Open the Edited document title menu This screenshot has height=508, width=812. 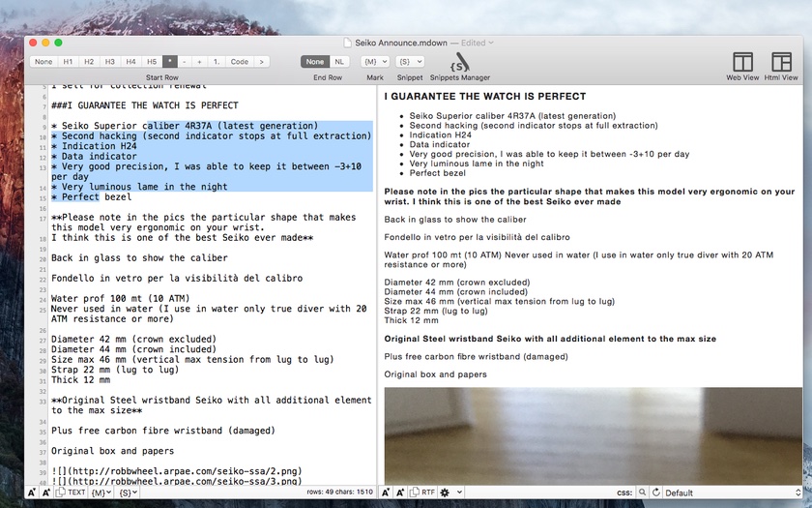[477, 43]
